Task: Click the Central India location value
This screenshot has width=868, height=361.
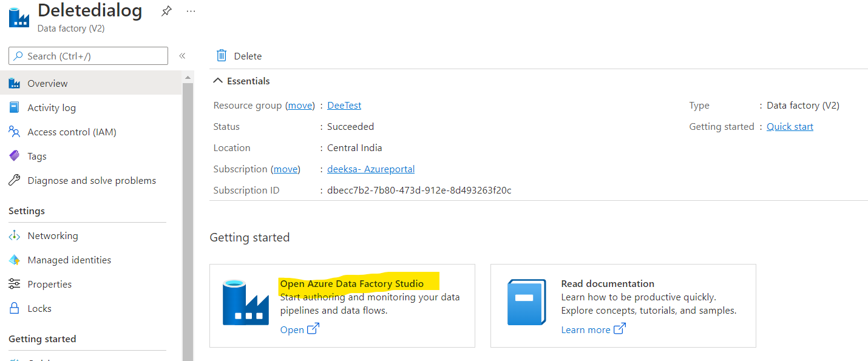Action: pyautogui.click(x=354, y=147)
